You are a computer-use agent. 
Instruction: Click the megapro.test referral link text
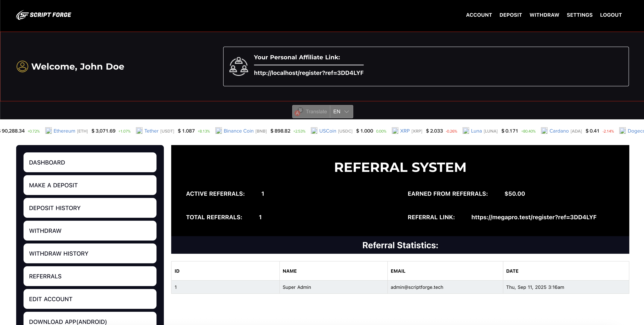pyautogui.click(x=534, y=217)
